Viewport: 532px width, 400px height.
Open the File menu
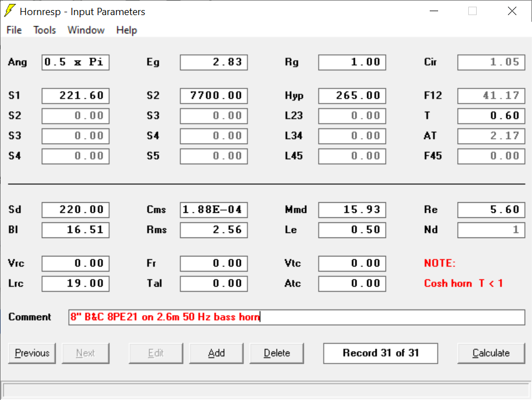pyautogui.click(x=14, y=30)
